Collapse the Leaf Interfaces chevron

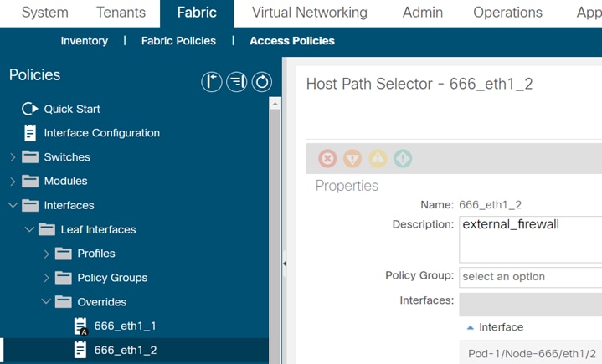tap(29, 229)
